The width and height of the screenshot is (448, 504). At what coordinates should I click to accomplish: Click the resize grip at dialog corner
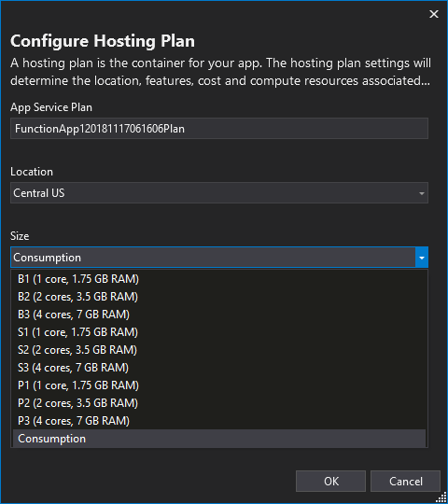tap(442, 498)
